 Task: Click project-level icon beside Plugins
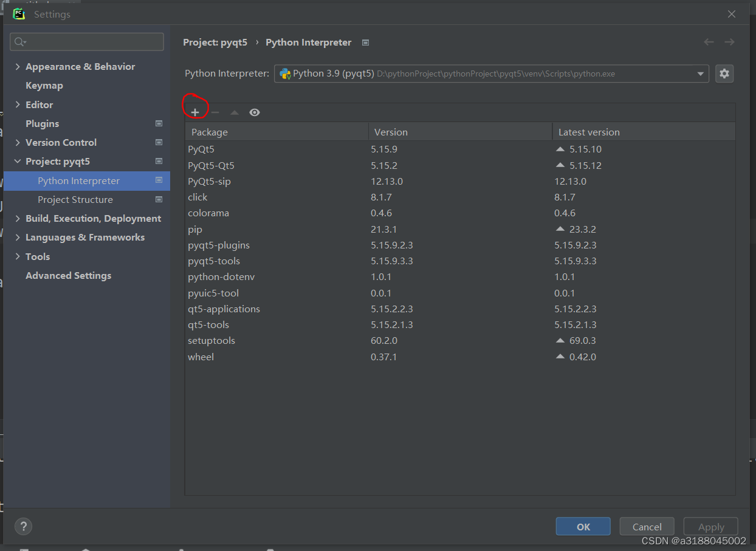159,123
